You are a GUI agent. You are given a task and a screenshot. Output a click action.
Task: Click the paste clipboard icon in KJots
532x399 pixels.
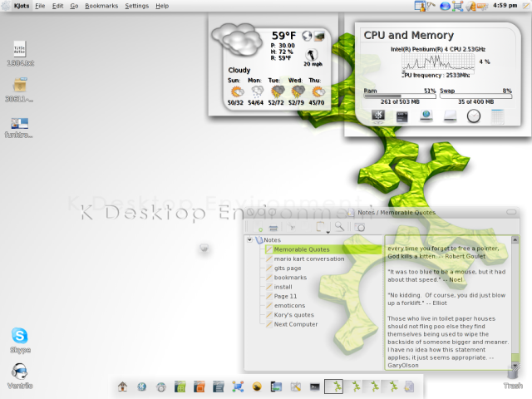(320, 227)
